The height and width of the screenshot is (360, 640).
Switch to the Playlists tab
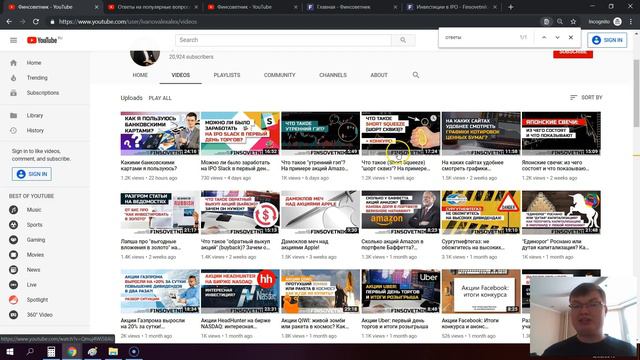coord(227,75)
